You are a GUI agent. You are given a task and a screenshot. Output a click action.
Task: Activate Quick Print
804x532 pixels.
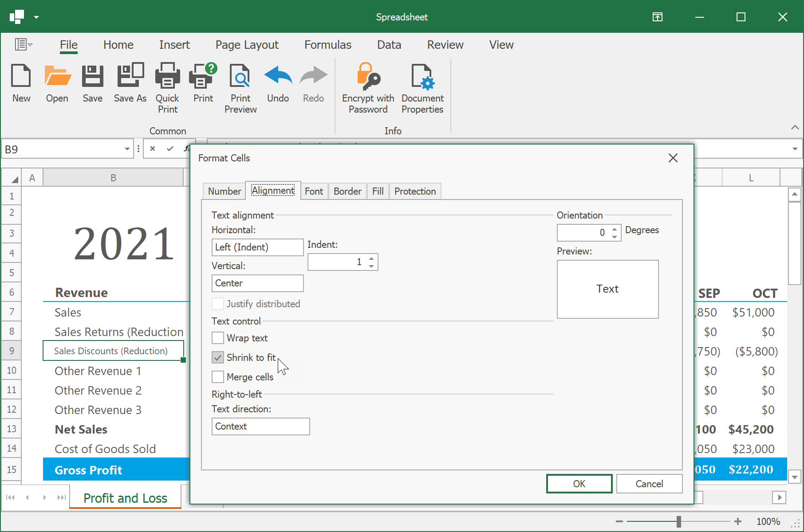[167, 84]
